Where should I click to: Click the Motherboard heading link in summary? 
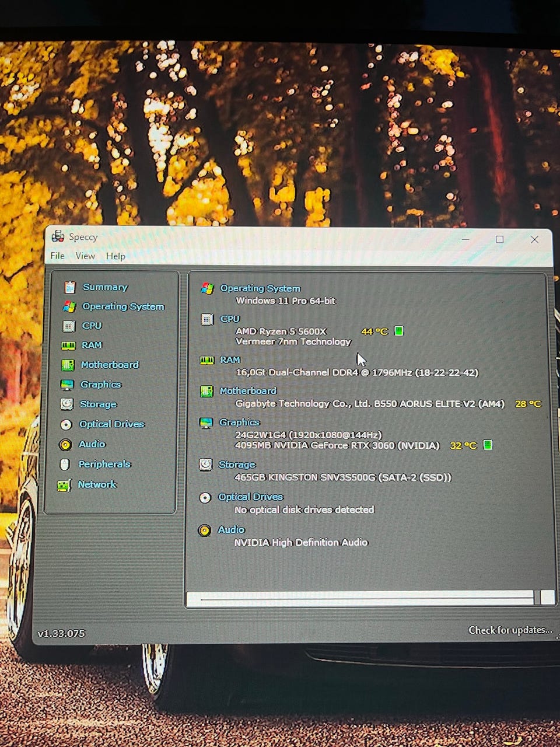[x=248, y=391]
